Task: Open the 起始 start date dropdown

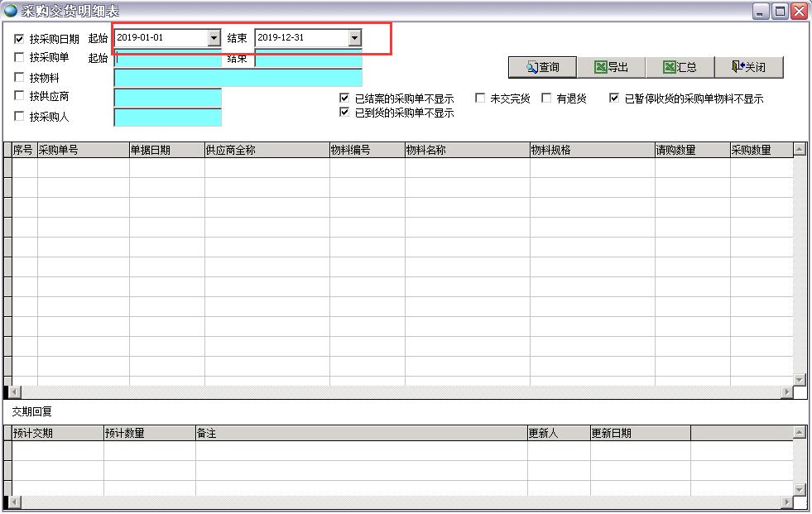Action: click(214, 38)
